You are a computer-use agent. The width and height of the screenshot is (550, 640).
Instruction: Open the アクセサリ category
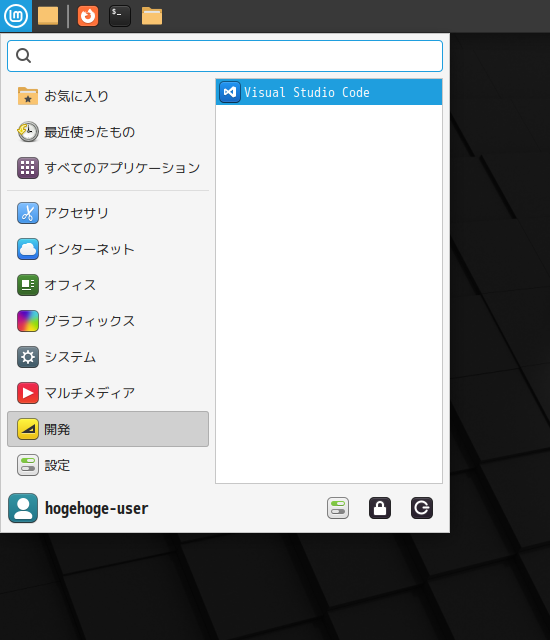click(x=108, y=213)
